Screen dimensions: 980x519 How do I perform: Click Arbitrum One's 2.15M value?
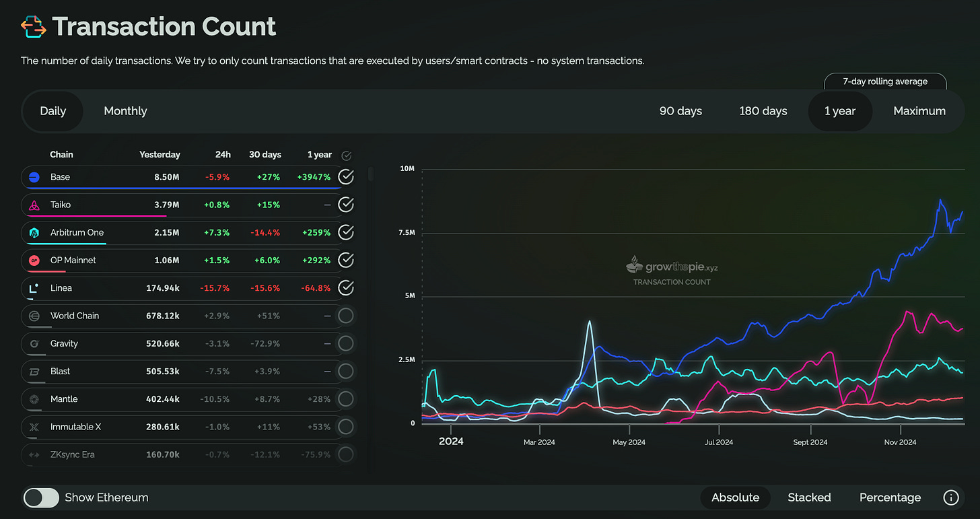tap(166, 232)
